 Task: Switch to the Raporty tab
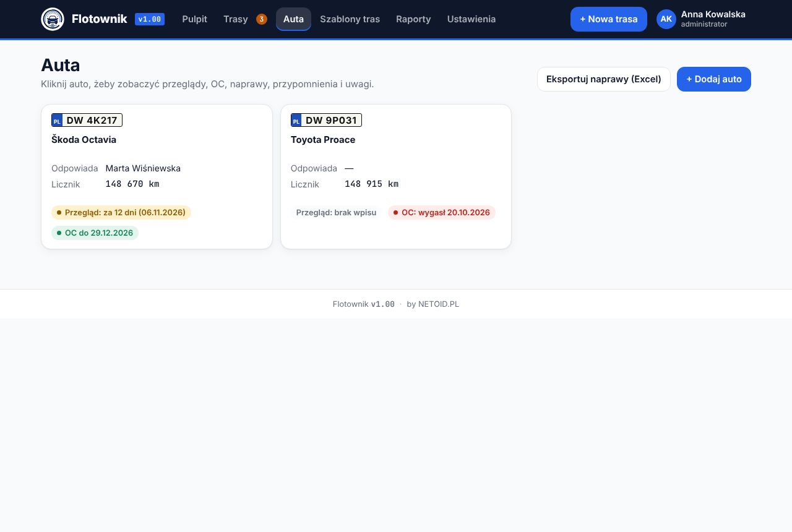coord(413,19)
